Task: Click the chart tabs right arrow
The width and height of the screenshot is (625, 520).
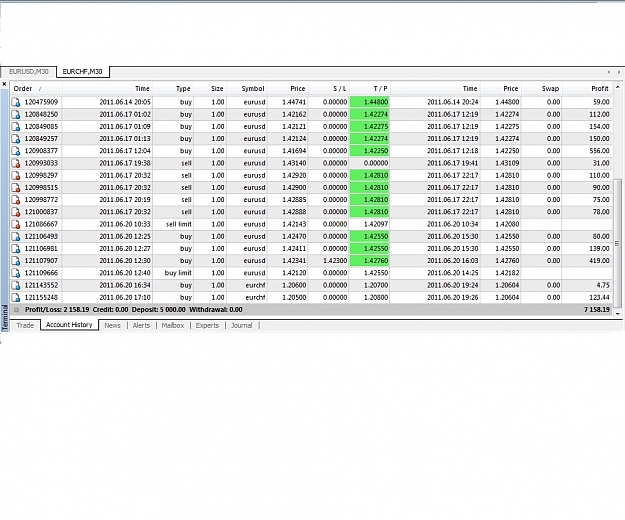Action: pos(619,72)
